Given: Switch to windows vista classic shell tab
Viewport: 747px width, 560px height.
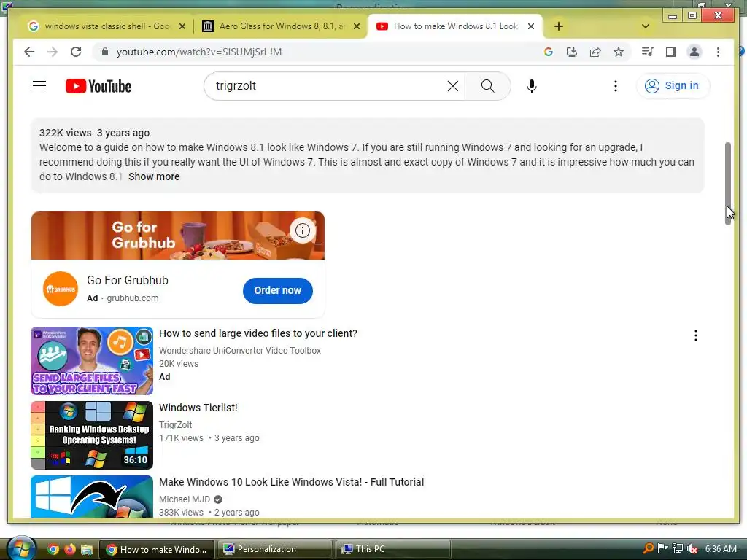Looking at the screenshot, I should [107, 26].
